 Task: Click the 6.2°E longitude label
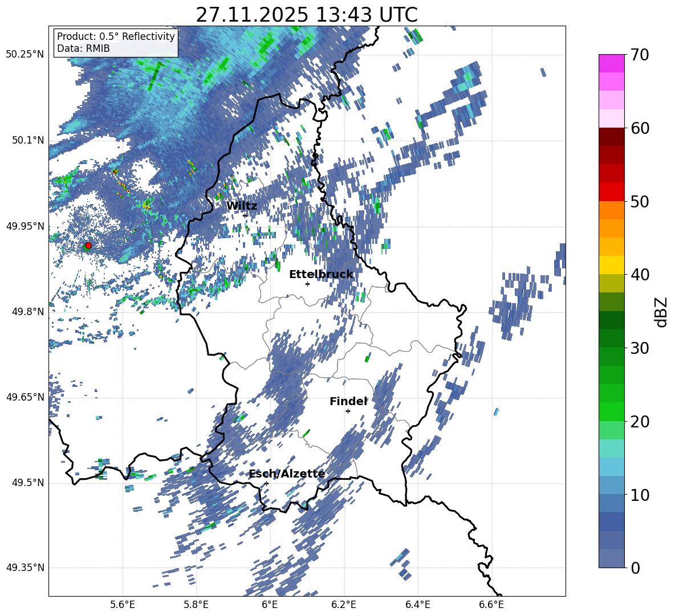(344, 605)
